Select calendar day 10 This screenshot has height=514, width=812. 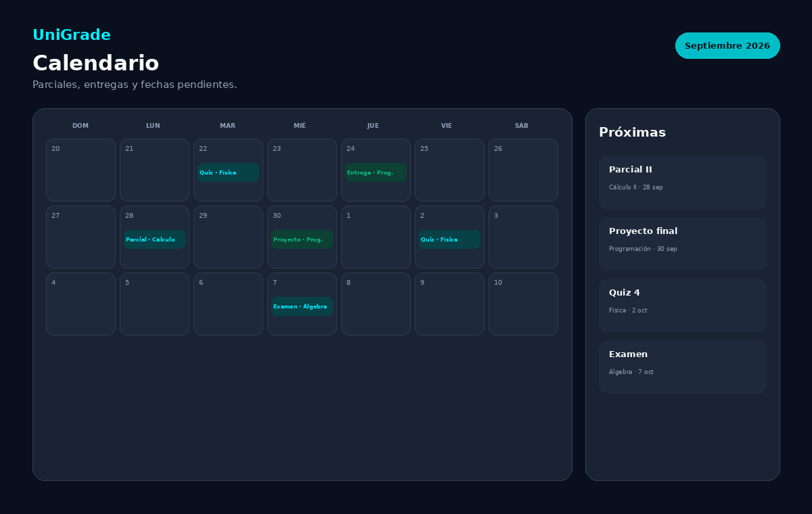pos(523,304)
